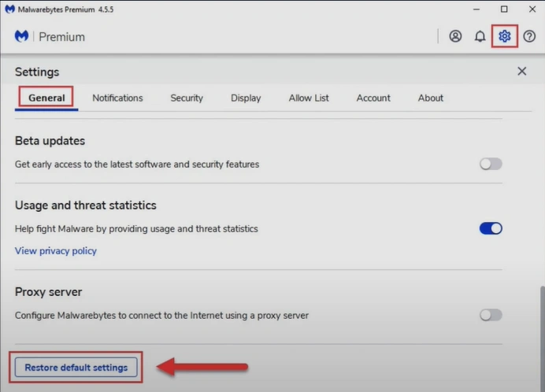545x392 pixels.
Task: Click the Usage and threat statistics heading
Action: [86, 205]
